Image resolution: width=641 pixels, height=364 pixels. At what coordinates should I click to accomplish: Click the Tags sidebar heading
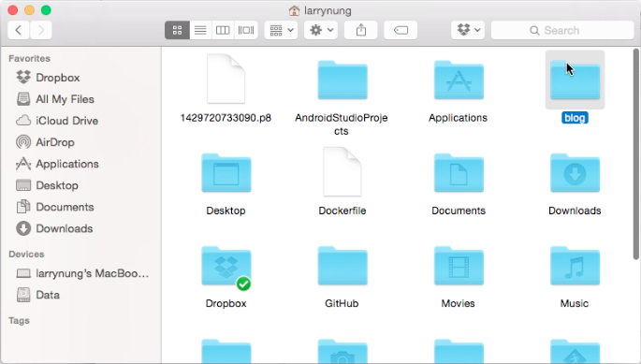pos(19,321)
